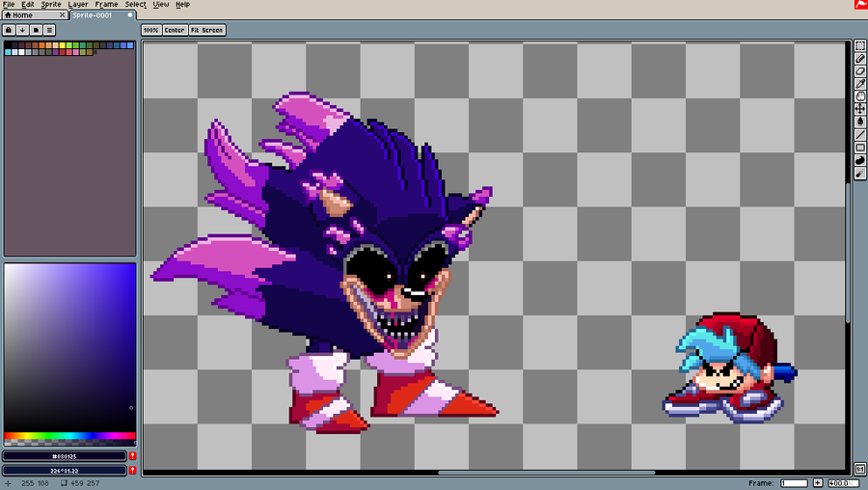The width and height of the screenshot is (868, 490).
Task: Pick the orange palette swatch
Action: (x=41, y=45)
